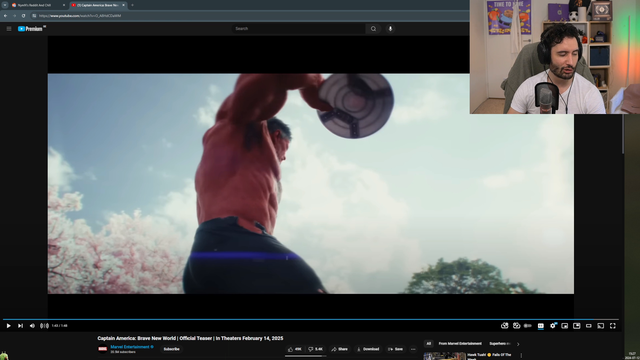Image resolution: width=640 pixels, height=360 pixels.
Task: Mute the video volume speaker icon
Action: (32, 326)
